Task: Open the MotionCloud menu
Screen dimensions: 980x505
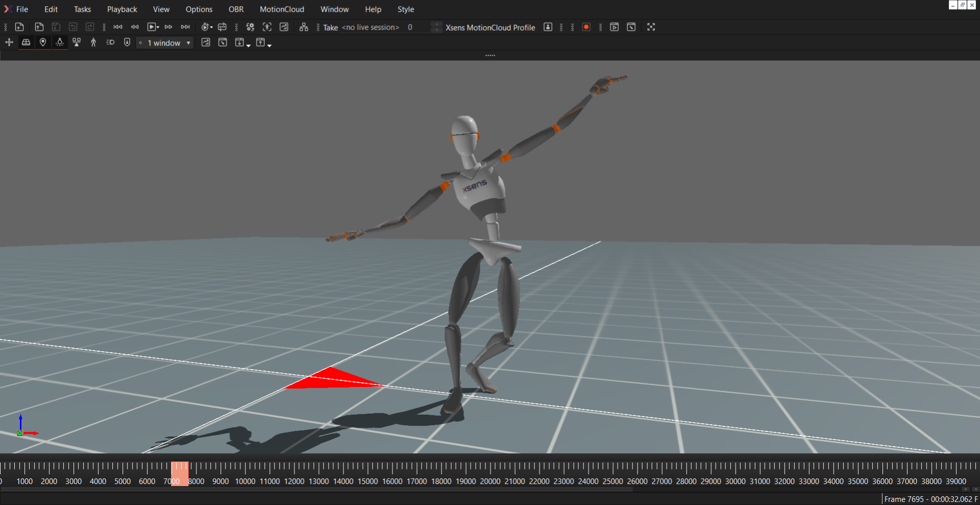Action: [282, 9]
